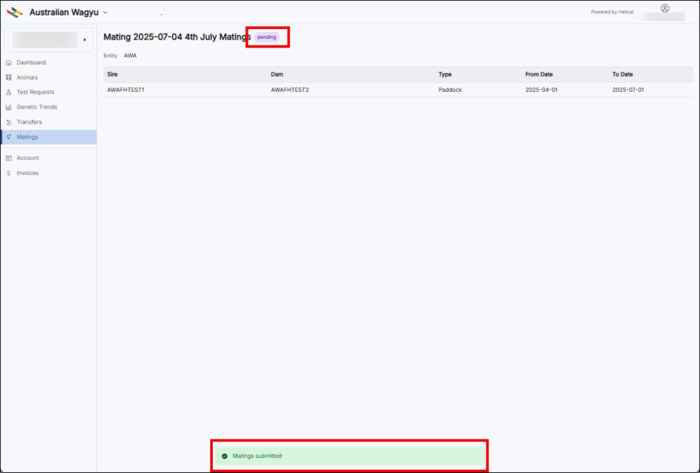700x473 pixels.
Task: Expand the Australian Wagyu organisation dropdown
Action: [x=105, y=12]
